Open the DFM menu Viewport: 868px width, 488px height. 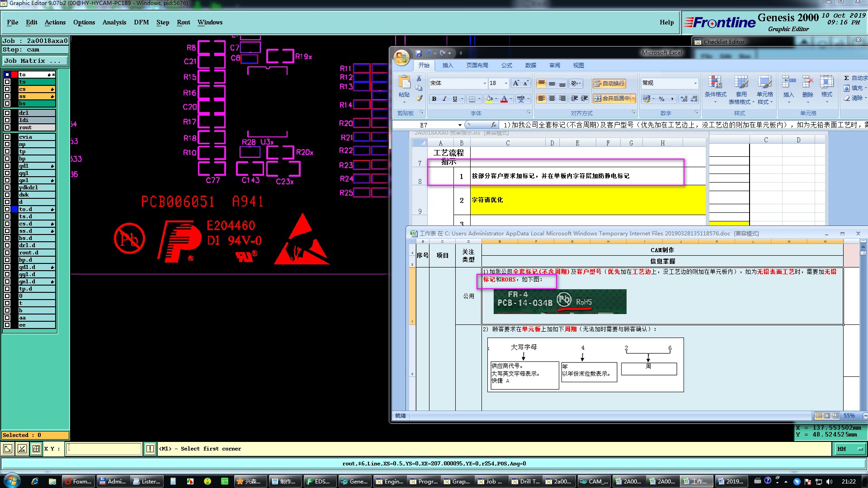141,22
